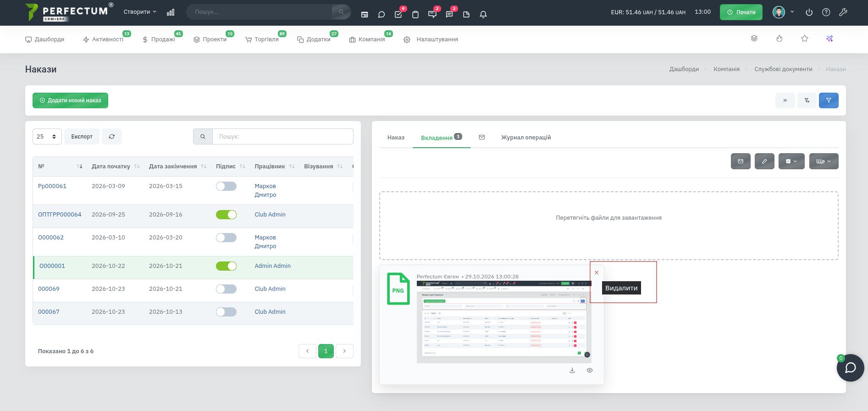Screen dimensions: 868x411
Task: Toggle signature for order 000067
Action: pos(227,312)
